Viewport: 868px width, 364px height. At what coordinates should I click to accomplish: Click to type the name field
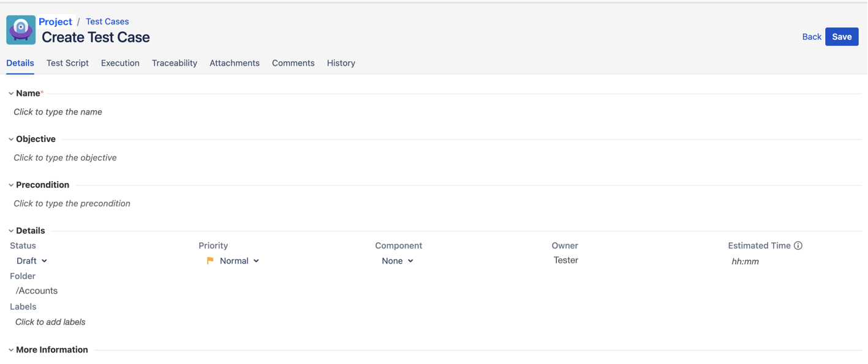tap(58, 112)
